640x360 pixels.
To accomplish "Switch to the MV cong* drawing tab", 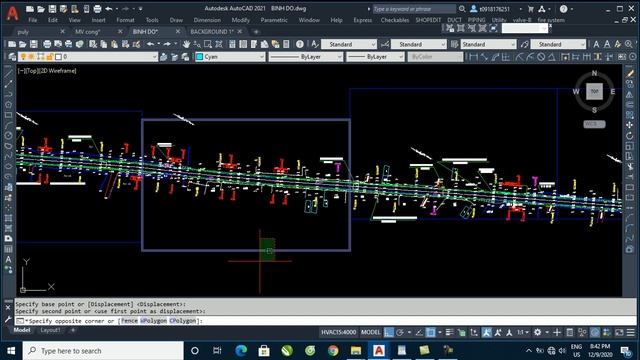I will 87,31.
